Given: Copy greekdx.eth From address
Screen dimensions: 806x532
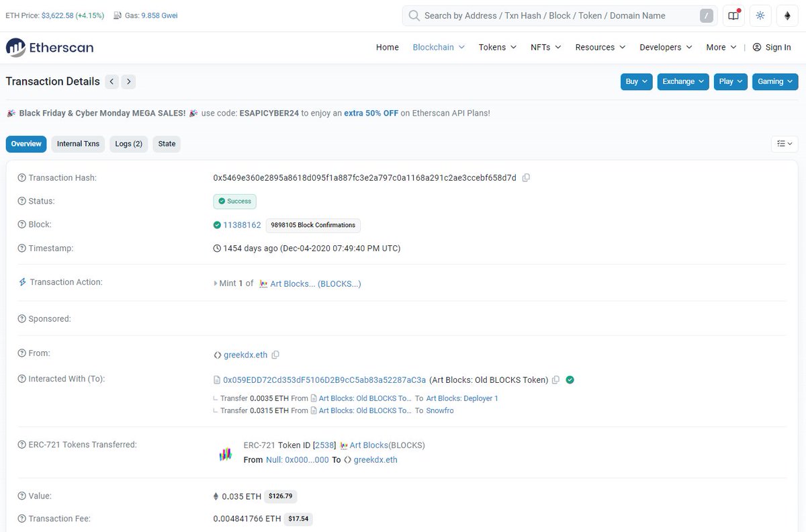Looking at the screenshot, I should tap(275, 355).
